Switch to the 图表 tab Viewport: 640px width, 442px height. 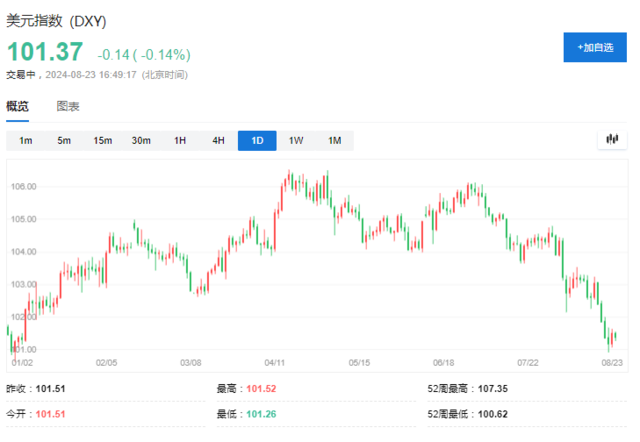point(68,106)
